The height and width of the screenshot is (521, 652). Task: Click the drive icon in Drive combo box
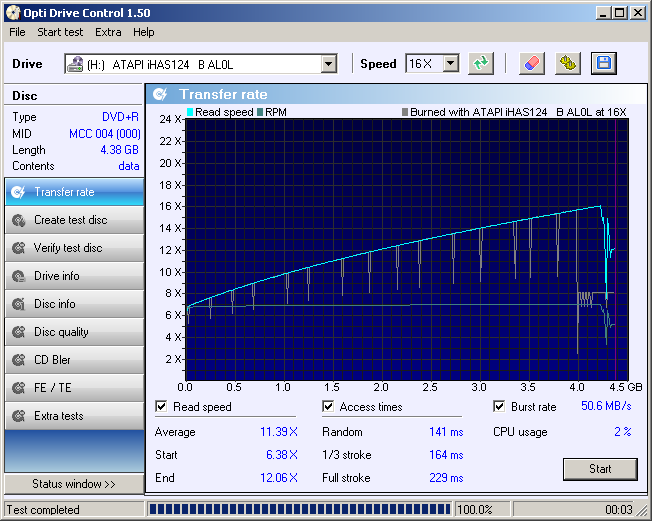tap(75, 64)
